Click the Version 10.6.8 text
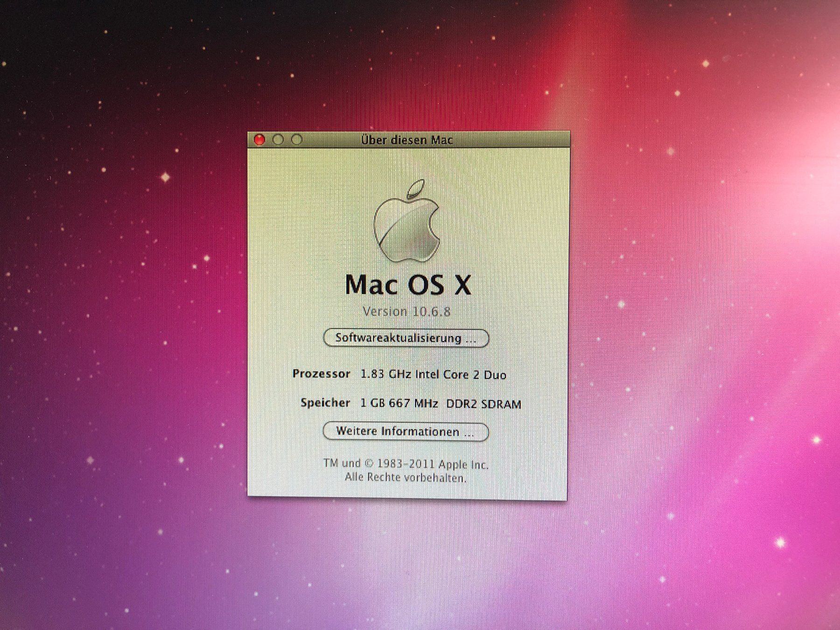 pos(406,312)
